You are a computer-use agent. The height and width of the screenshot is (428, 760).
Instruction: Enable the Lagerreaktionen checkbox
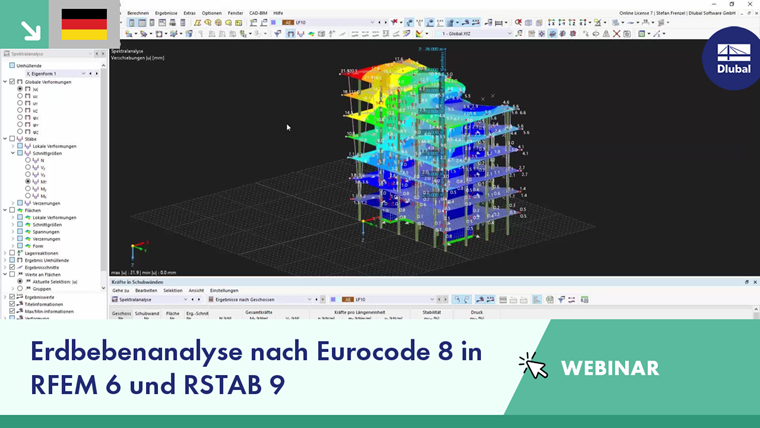tap(12, 253)
